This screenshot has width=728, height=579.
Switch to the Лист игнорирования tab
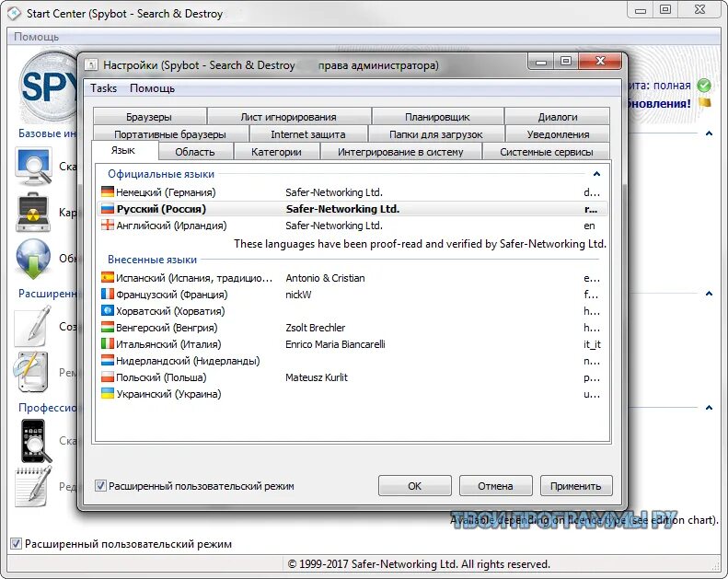pos(288,117)
